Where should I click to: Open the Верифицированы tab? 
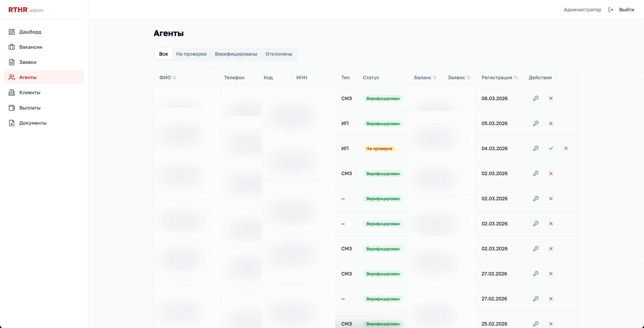tap(236, 54)
